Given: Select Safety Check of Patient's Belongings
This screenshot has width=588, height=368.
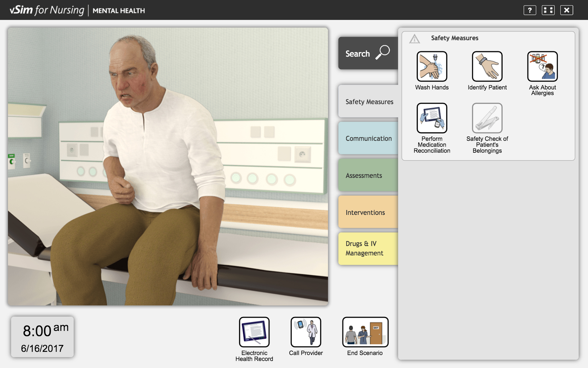Looking at the screenshot, I should point(487,118).
